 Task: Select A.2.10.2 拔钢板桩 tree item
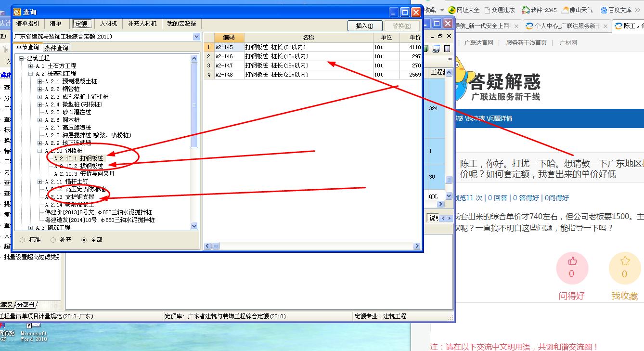point(78,166)
